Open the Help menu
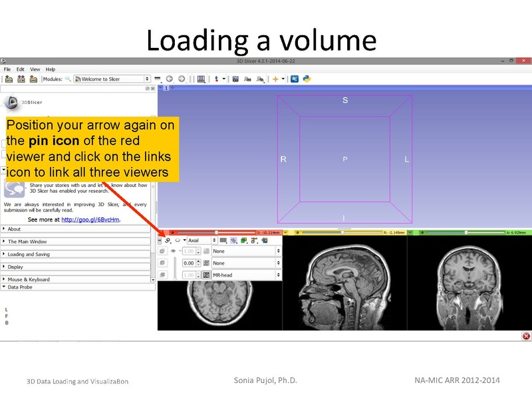532x399 pixels. tap(51, 69)
